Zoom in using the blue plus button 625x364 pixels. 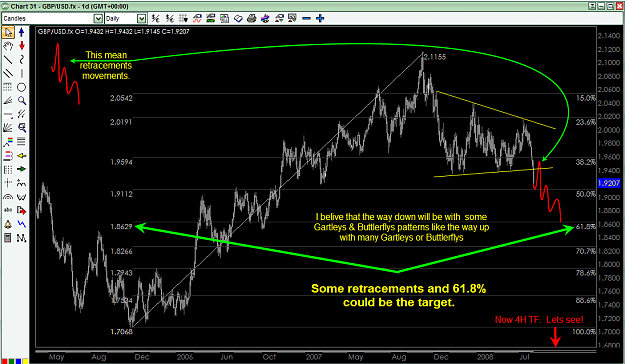pyautogui.click(x=320, y=18)
